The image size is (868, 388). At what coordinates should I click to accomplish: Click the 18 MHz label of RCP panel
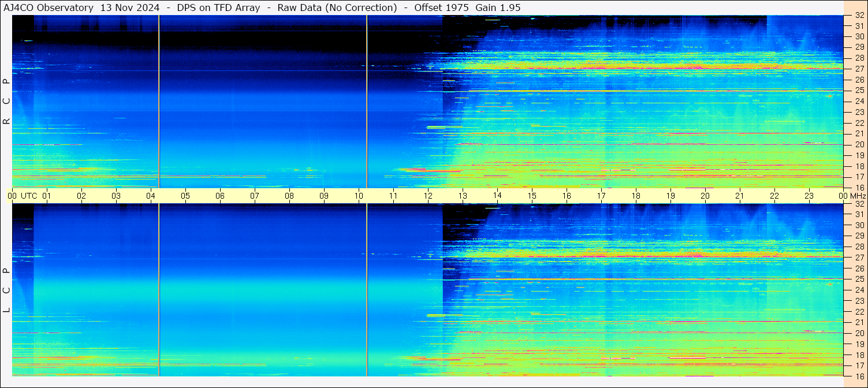point(859,166)
